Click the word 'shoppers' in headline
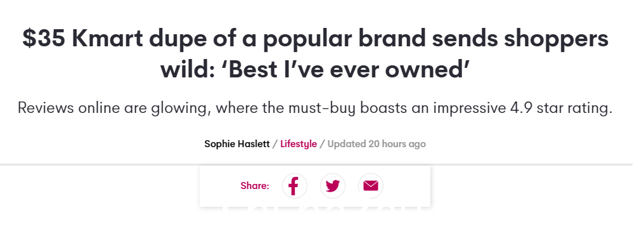Screen dimensions: 644x229 point(556,40)
